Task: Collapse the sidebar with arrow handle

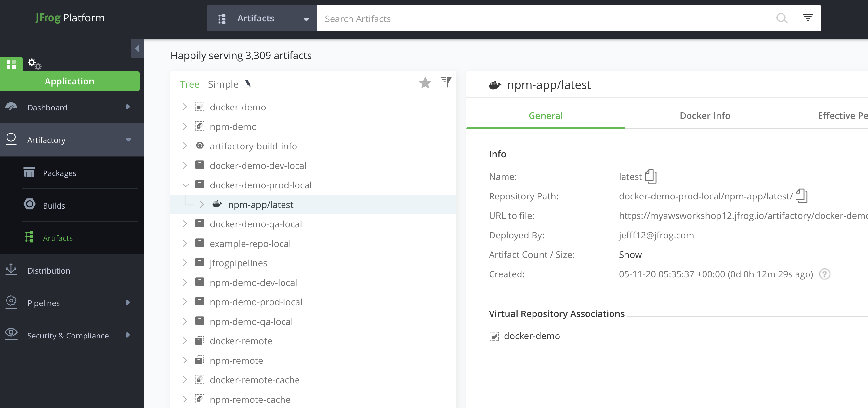Action: click(x=138, y=48)
